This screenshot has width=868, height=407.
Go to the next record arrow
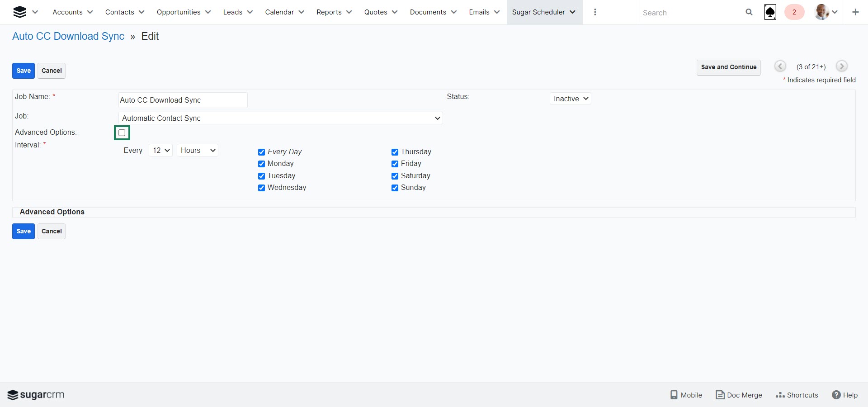(x=841, y=66)
